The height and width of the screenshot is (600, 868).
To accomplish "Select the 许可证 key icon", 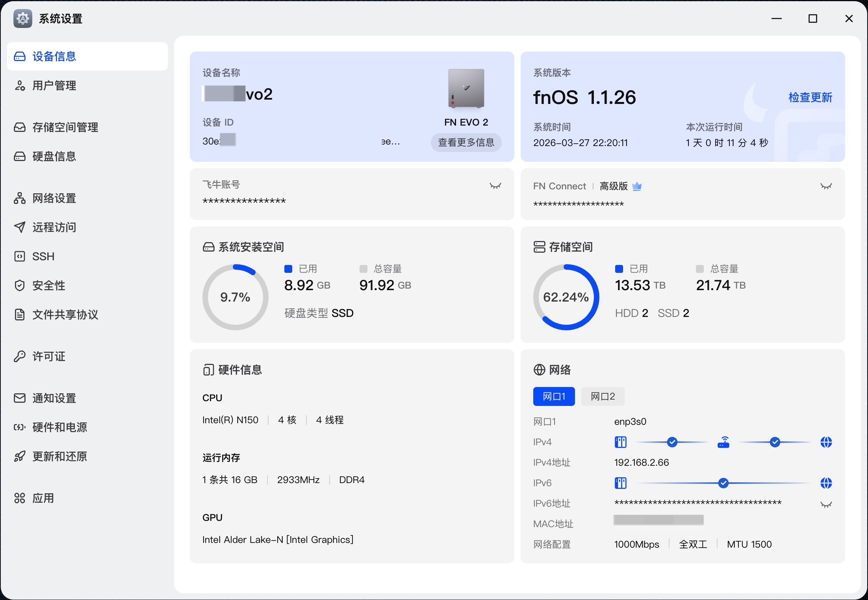I will (x=20, y=356).
